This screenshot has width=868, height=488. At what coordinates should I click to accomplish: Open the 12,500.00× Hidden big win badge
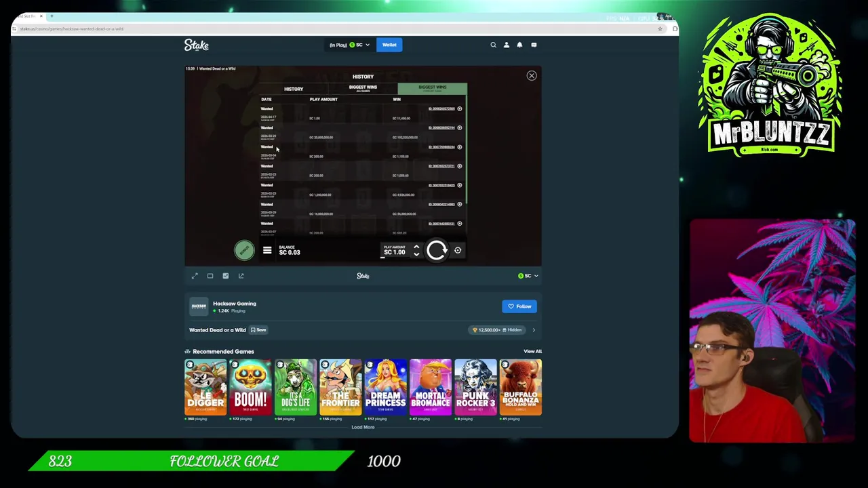coord(498,330)
